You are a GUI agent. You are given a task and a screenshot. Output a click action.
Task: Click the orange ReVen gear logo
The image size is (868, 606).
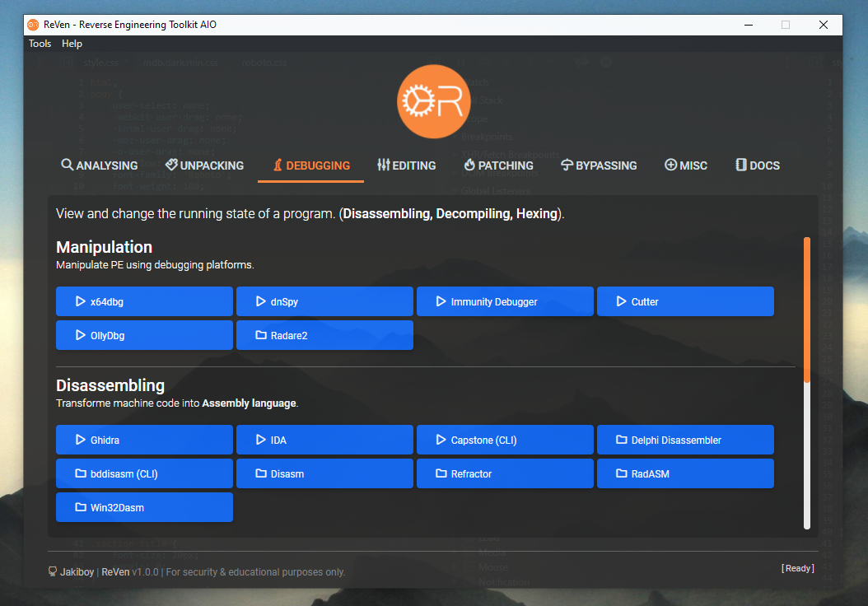coord(433,100)
